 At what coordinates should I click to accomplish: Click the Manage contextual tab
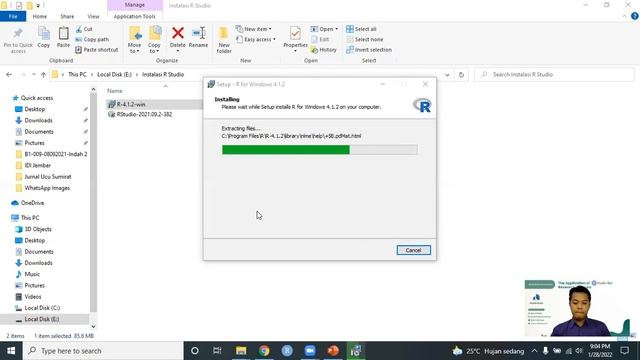[135, 5]
